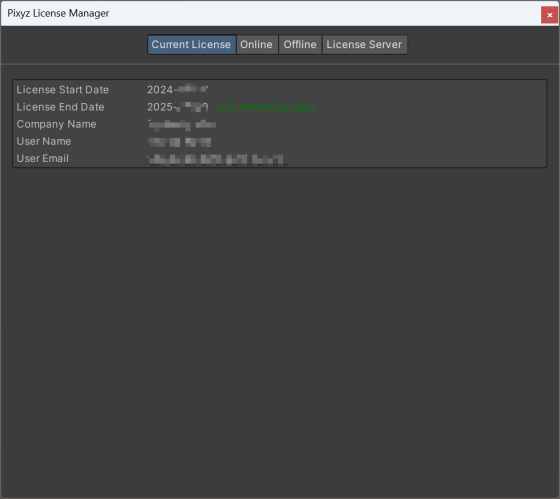560x499 pixels.
Task: Click the Company Name label
Action: click(x=56, y=124)
